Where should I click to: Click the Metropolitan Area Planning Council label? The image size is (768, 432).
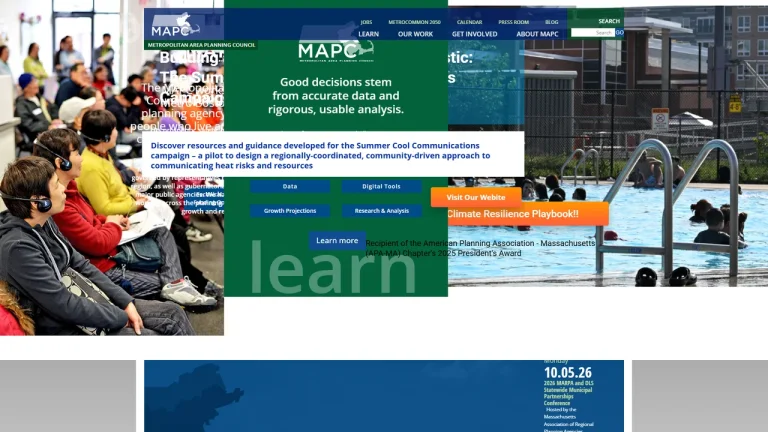tap(201, 45)
